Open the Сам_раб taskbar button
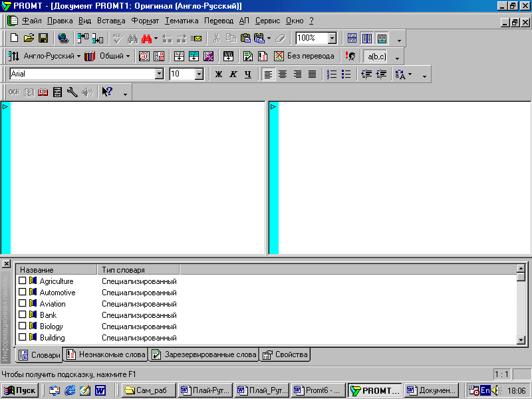The height and width of the screenshot is (399, 532). [149, 390]
